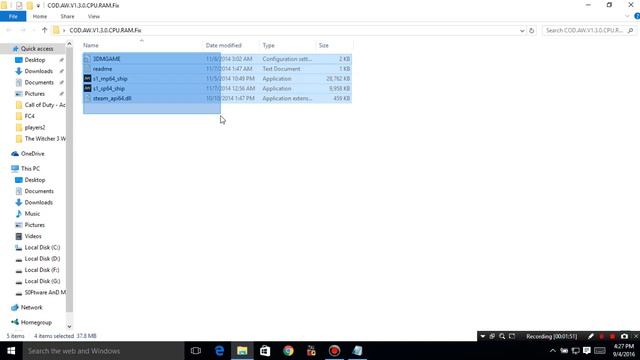640x360 pixels.
Task: Expand the ribbon with the chevron
Action: (x=627, y=16)
